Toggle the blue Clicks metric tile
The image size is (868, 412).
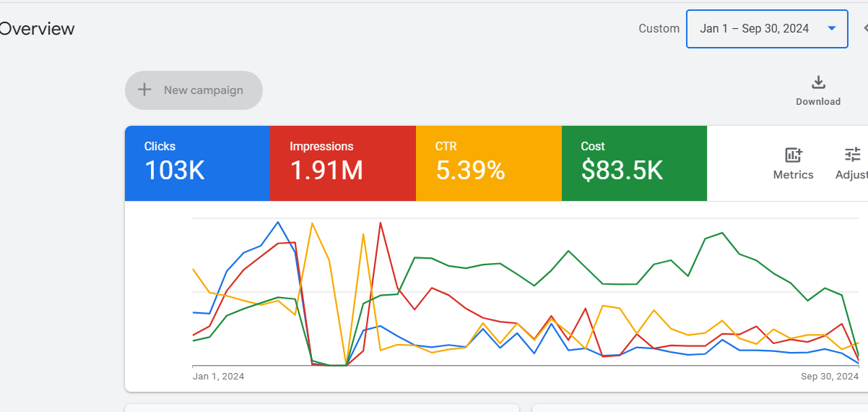pyautogui.click(x=197, y=163)
